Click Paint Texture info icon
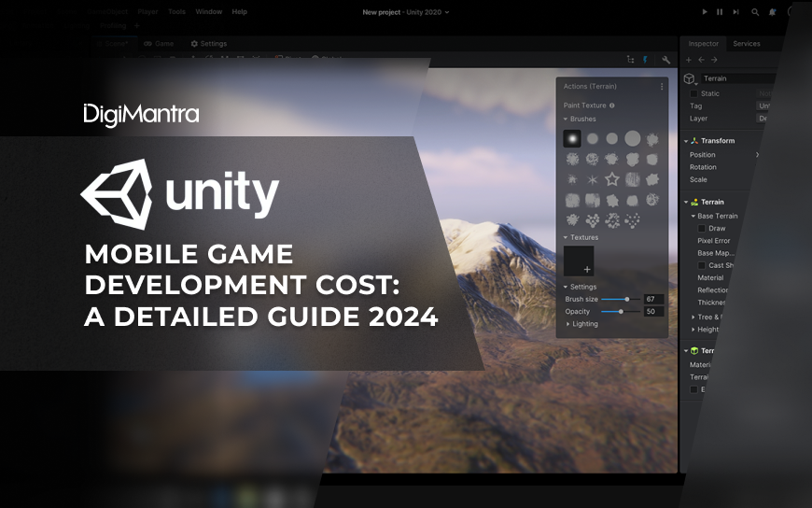The width and height of the screenshot is (812, 508). coord(612,106)
